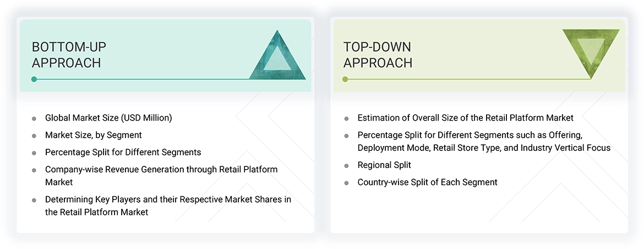The image size is (644, 249).
Task: Click the teal dot under Bottom-Up heading
Action: click(x=34, y=79)
